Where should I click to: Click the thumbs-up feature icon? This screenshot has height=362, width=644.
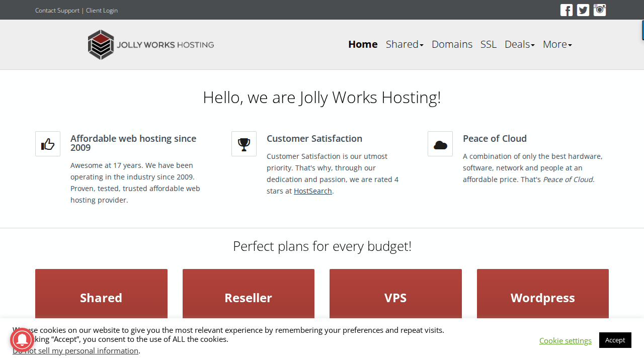[48, 144]
